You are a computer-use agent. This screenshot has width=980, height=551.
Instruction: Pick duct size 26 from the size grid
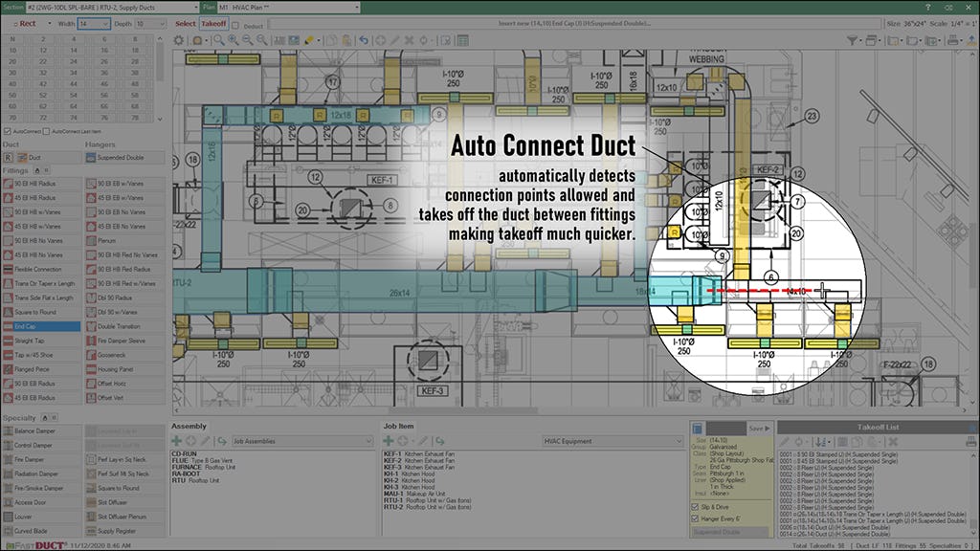104,61
